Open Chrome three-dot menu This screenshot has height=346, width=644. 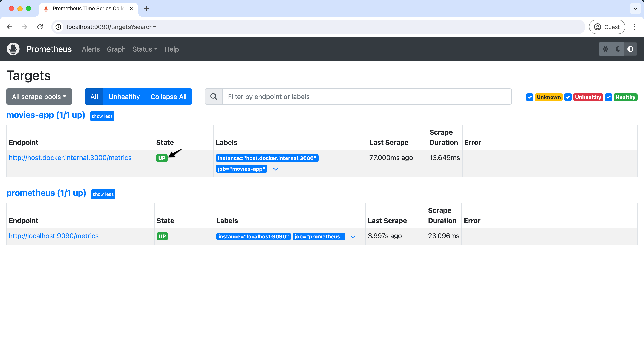point(634,27)
